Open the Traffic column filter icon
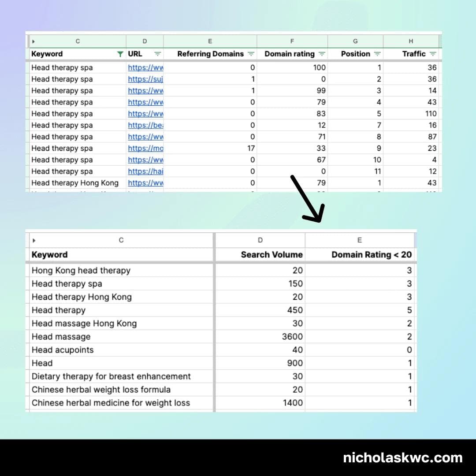This screenshot has width=476, height=476. point(433,54)
